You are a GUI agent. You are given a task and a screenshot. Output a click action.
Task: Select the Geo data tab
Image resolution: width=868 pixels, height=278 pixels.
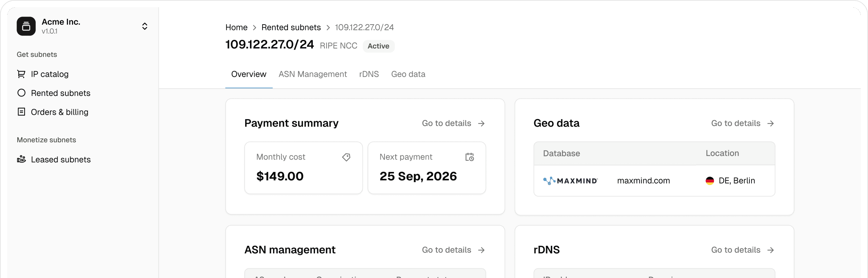coord(408,74)
